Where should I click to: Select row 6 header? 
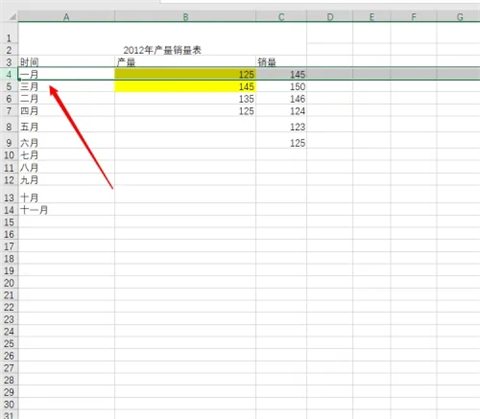pyautogui.click(x=9, y=99)
